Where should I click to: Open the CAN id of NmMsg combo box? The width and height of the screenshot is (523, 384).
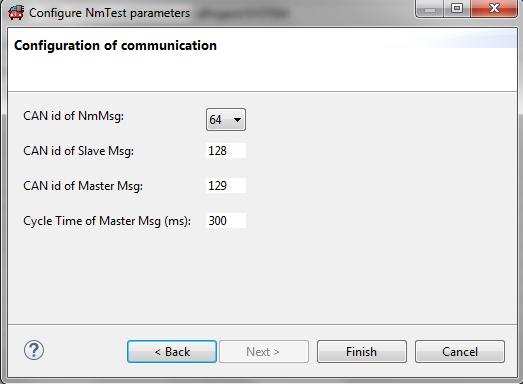(x=226, y=119)
